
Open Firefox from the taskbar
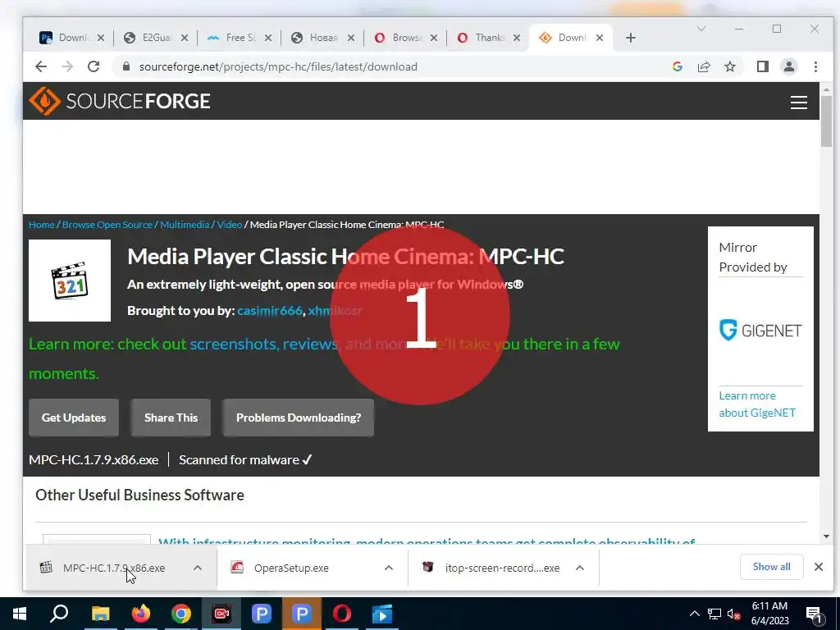coord(141,614)
